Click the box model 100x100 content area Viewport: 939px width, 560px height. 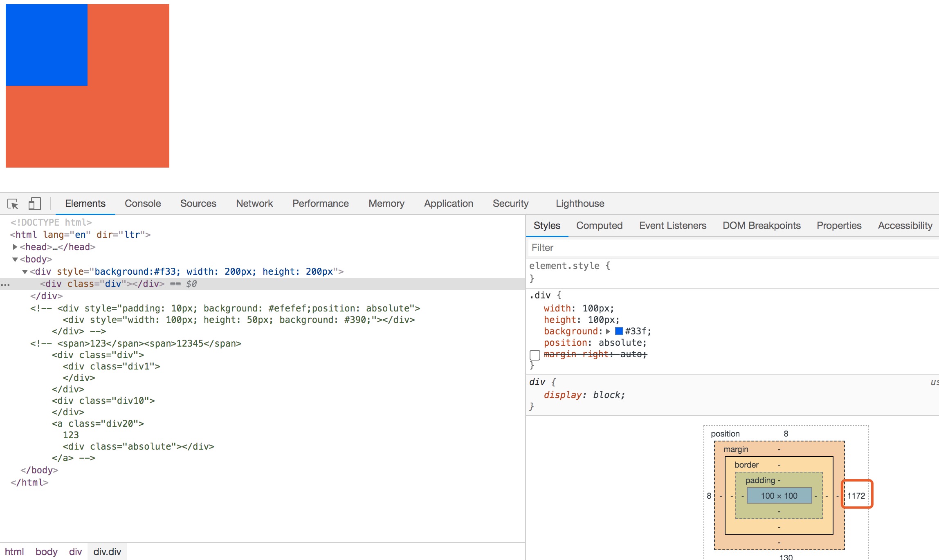(x=778, y=495)
